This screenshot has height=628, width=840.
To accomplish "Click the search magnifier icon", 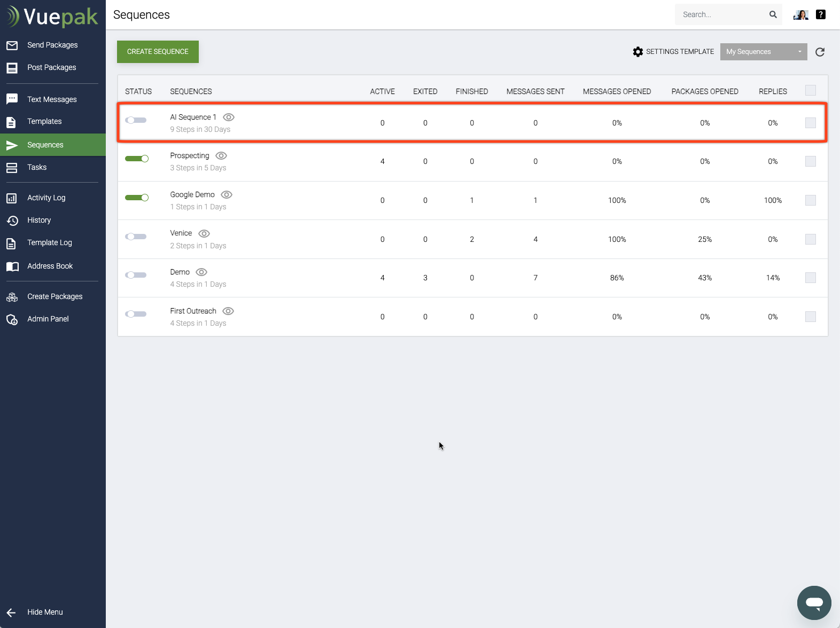I will point(773,14).
